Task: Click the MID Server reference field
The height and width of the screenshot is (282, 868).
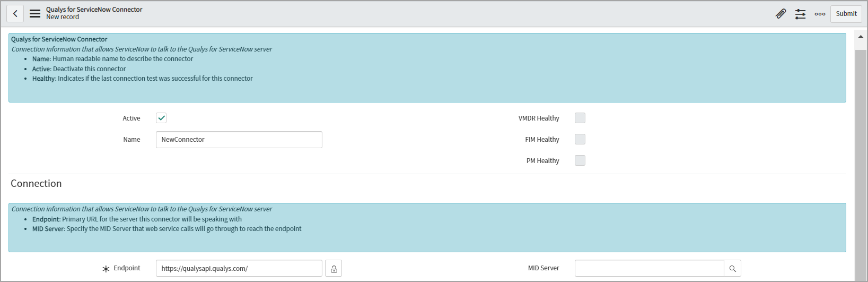Action: click(x=649, y=268)
